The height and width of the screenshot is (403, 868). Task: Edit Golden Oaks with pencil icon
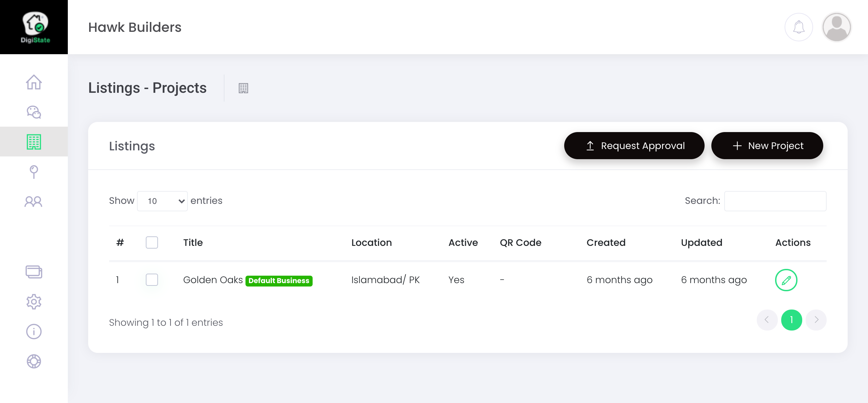coord(786,280)
